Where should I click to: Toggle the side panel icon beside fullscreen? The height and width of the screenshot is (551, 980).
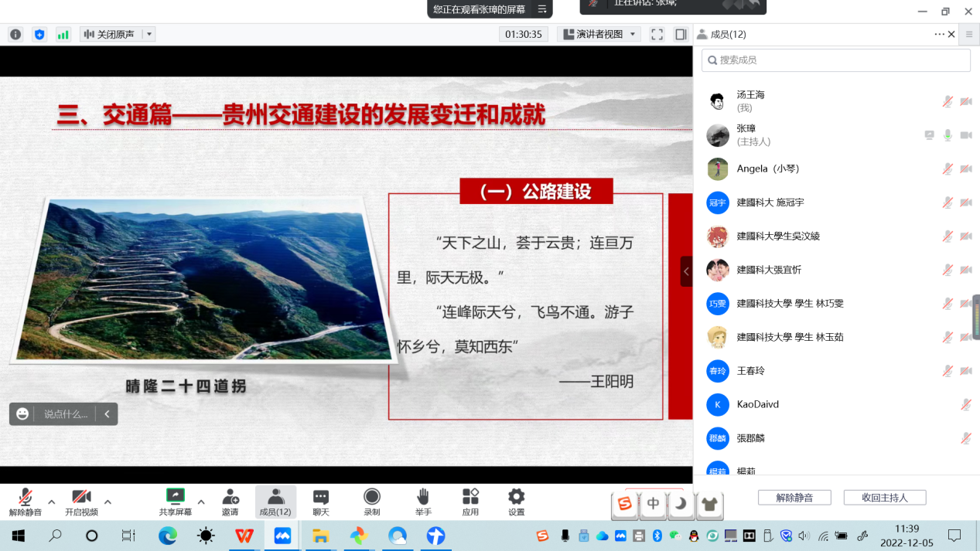pyautogui.click(x=681, y=35)
